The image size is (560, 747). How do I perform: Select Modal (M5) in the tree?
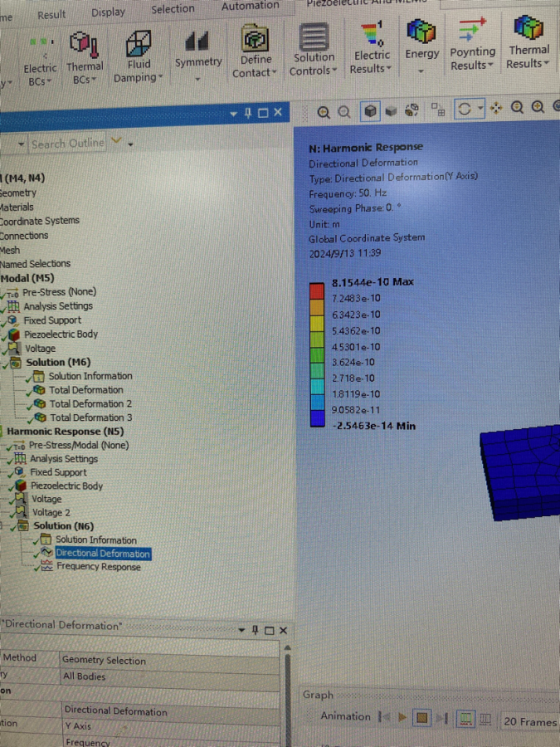click(x=27, y=278)
